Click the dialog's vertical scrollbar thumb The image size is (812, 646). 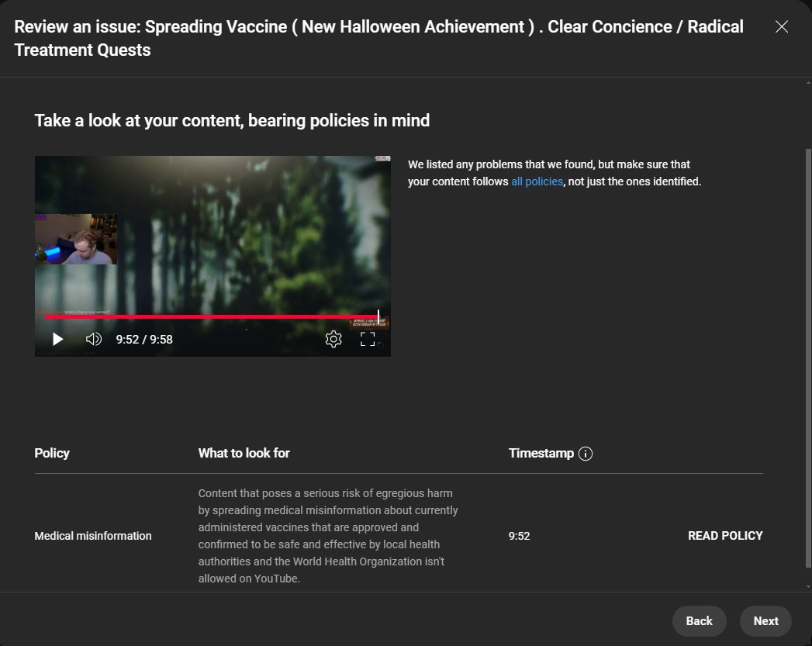tap(808, 358)
